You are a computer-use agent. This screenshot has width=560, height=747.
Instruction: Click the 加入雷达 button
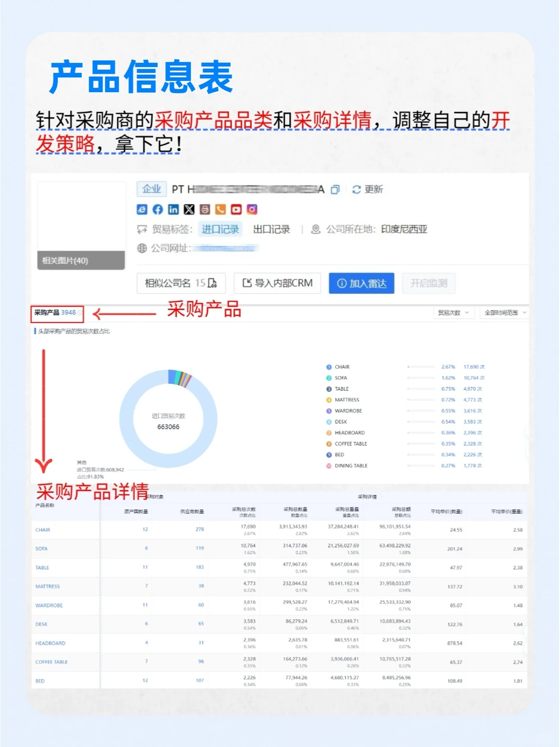point(361,283)
